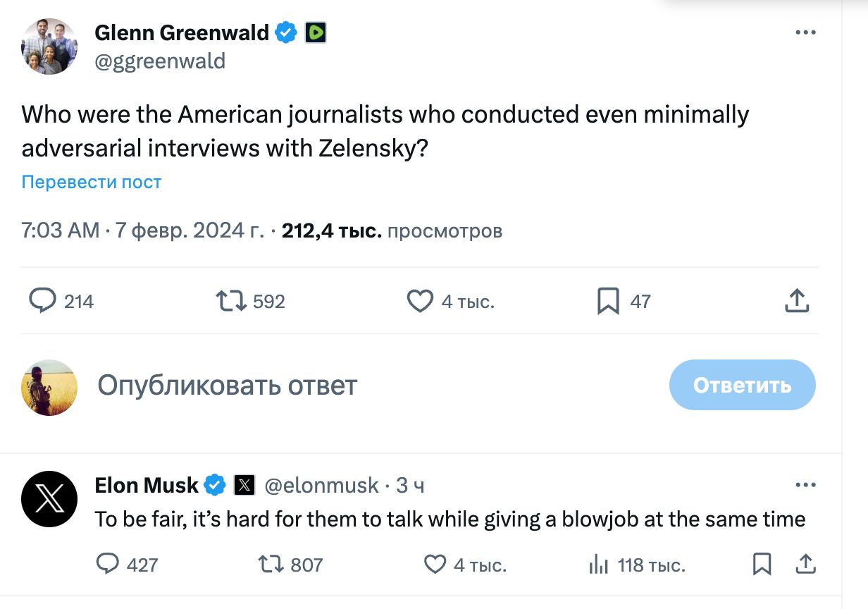This screenshot has width=868, height=609.
Task: Like Elon Musk's reply
Action: point(435,564)
